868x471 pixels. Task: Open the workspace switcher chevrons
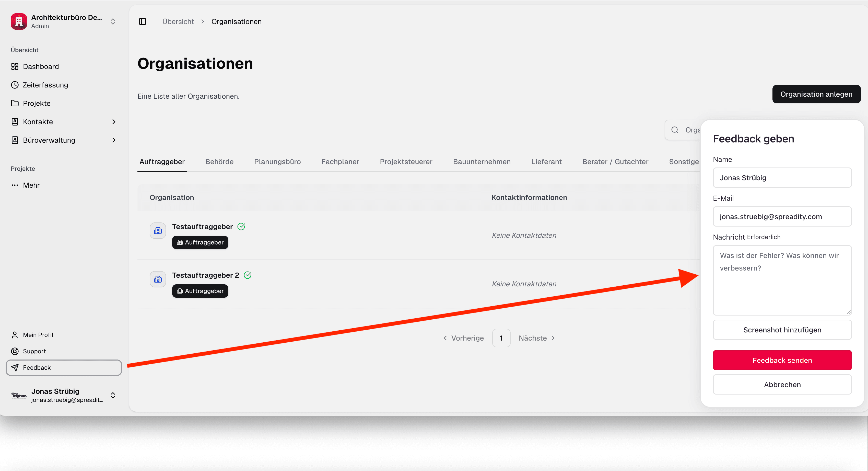113,21
